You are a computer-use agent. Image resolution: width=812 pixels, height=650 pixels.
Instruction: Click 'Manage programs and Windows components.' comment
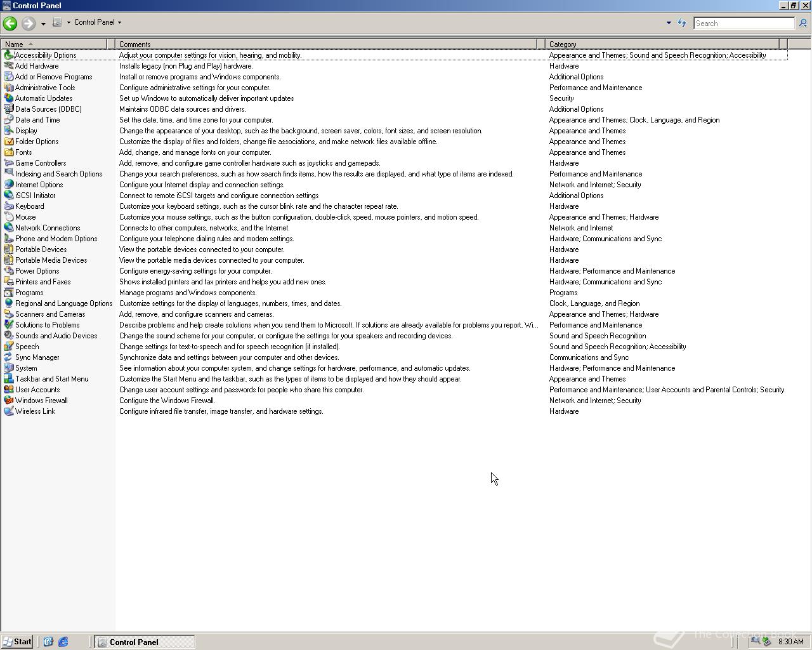(x=188, y=293)
